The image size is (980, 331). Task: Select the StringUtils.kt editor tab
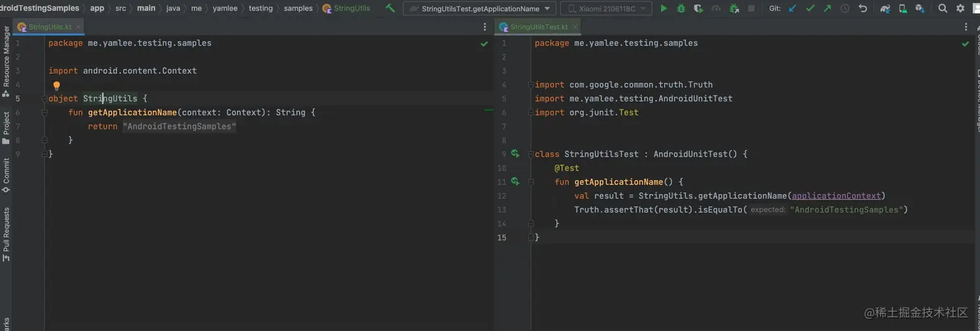(x=49, y=27)
